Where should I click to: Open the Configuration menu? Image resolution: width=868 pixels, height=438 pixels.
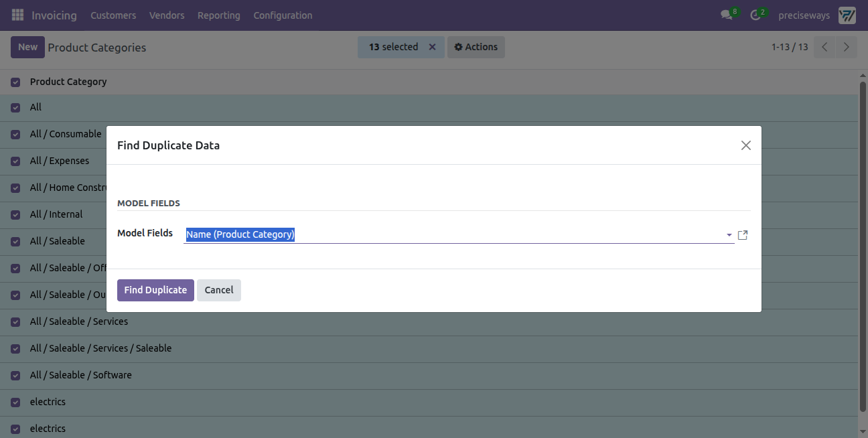pyautogui.click(x=283, y=15)
